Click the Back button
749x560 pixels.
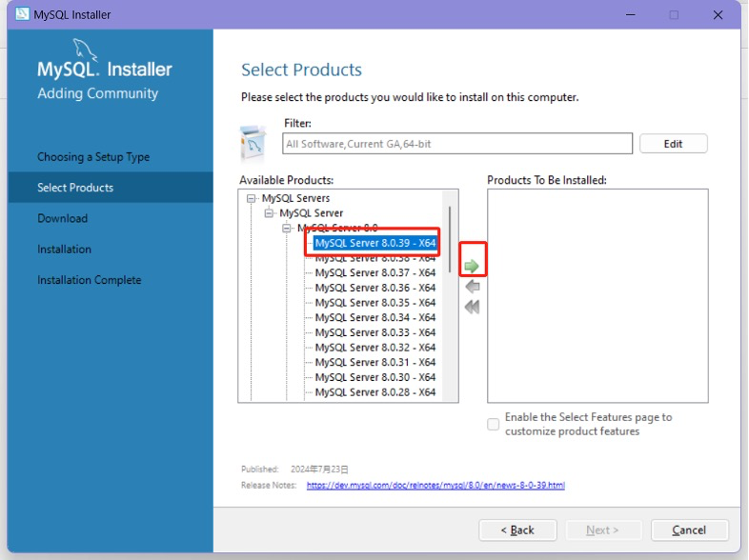coord(518,530)
